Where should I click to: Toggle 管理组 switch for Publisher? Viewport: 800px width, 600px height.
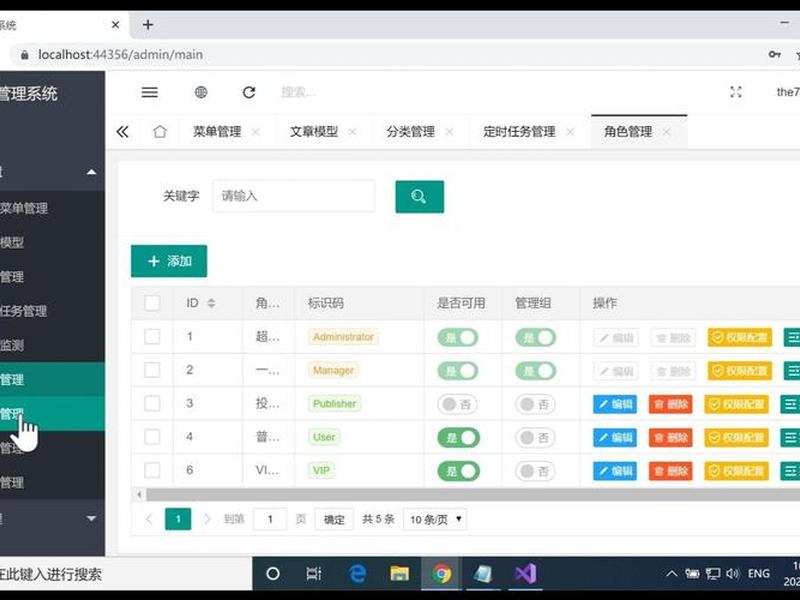tap(535, 405)
